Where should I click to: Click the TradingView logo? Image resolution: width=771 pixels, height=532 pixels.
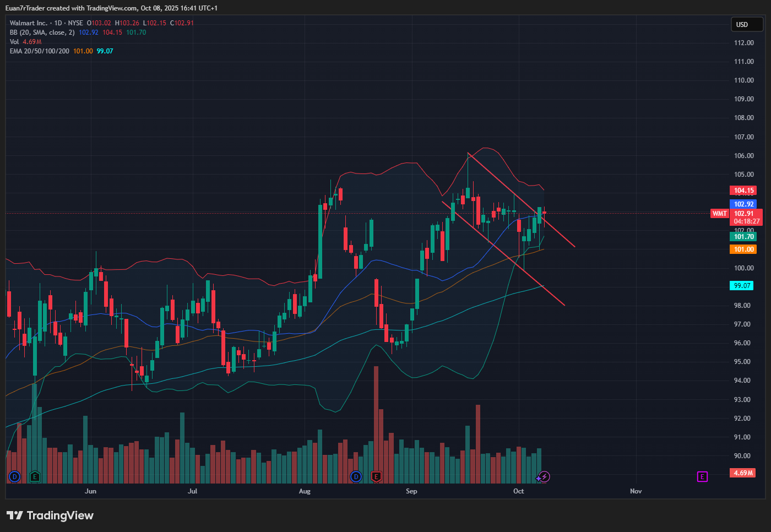pyautogui.click(x=50, y=515)
